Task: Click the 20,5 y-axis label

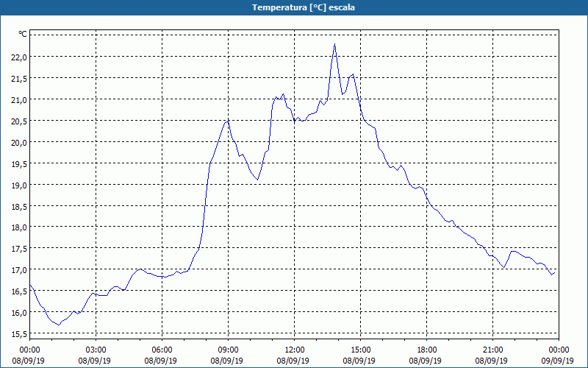Action: [20, 121]
